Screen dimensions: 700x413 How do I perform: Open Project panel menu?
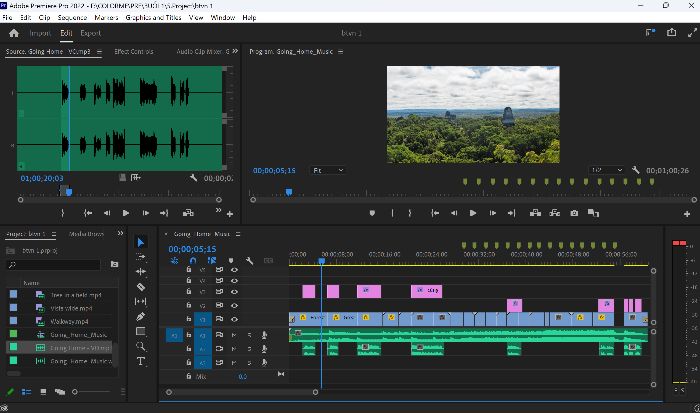point(54,234)
